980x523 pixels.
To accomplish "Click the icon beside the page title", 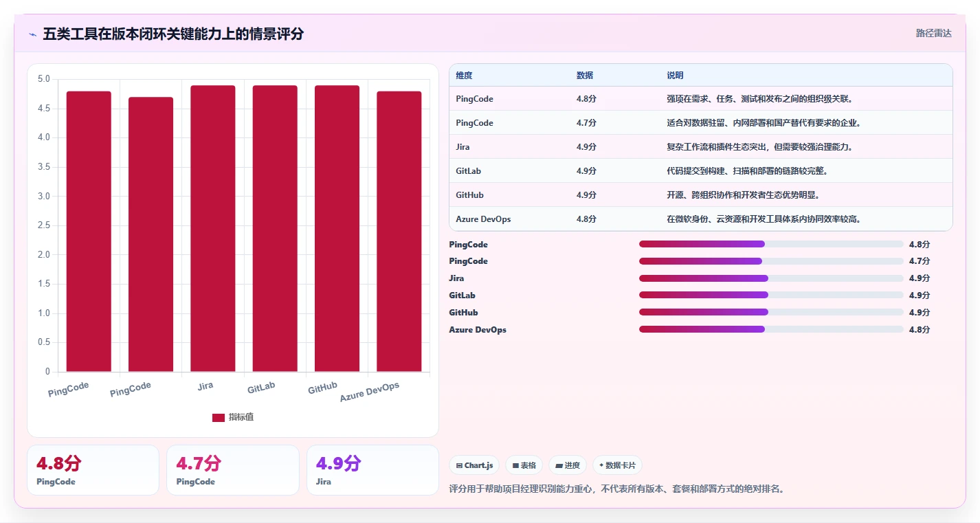I will pos(33,34).
